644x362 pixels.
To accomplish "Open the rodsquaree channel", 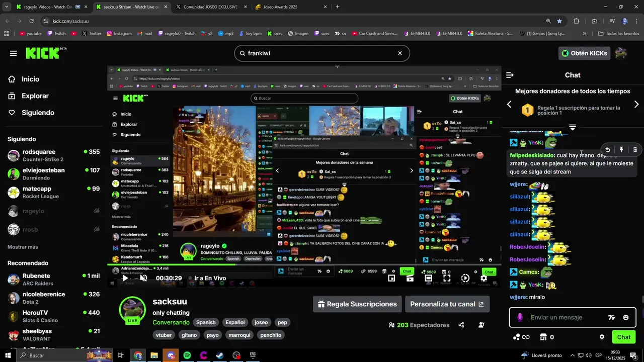I will pos(53,155).
